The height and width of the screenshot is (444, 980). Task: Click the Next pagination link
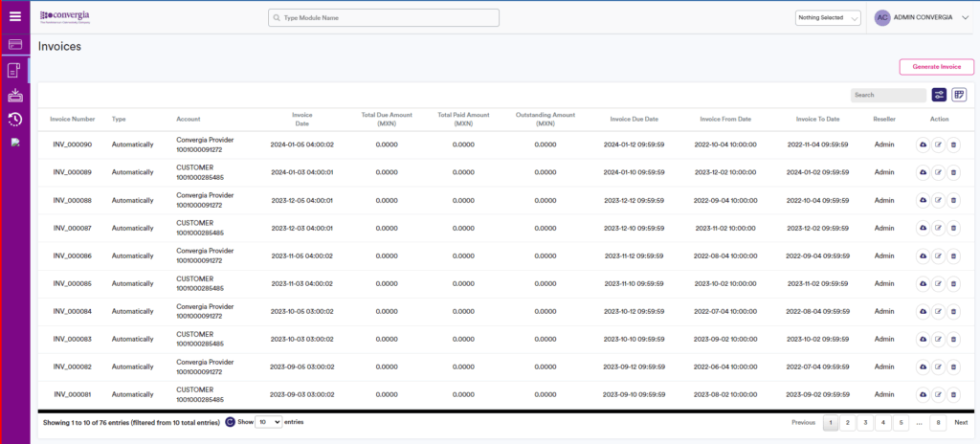[x=961, y=422]
